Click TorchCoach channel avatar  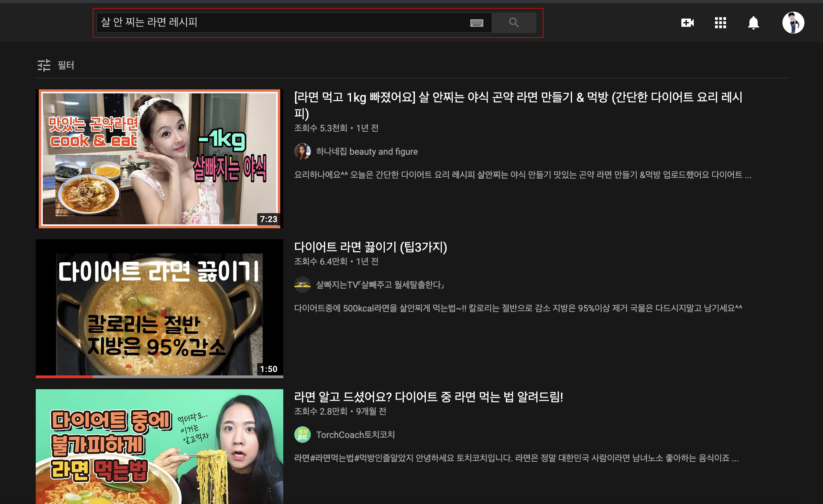click(x=303, y=435)
